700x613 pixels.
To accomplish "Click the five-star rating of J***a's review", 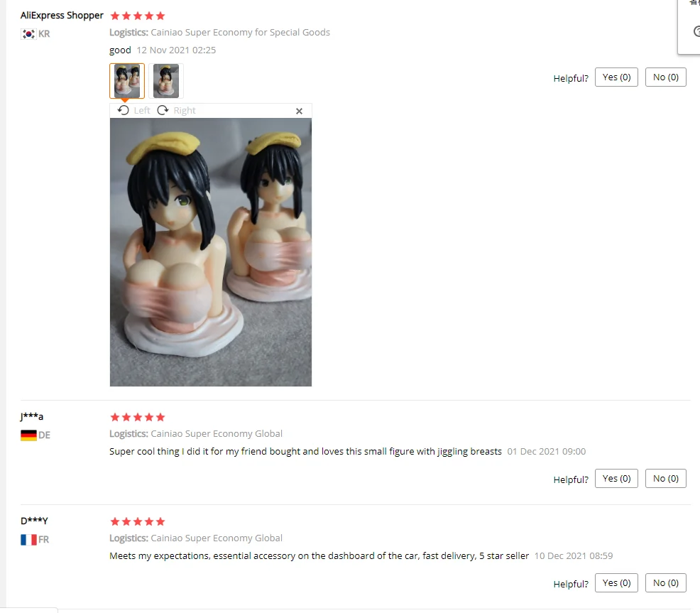I will coord(138,417).
